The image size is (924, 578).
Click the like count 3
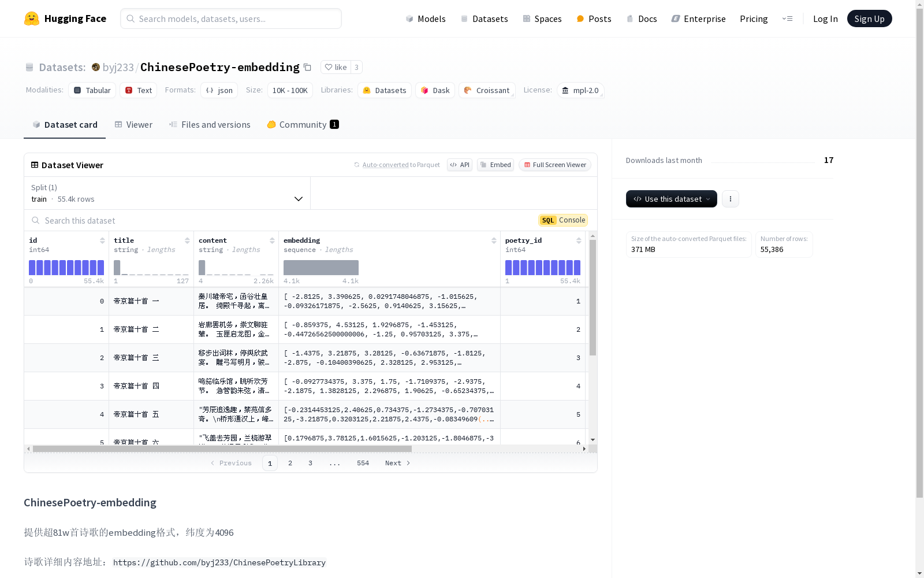pyautogui.click(x=356, y=67)
